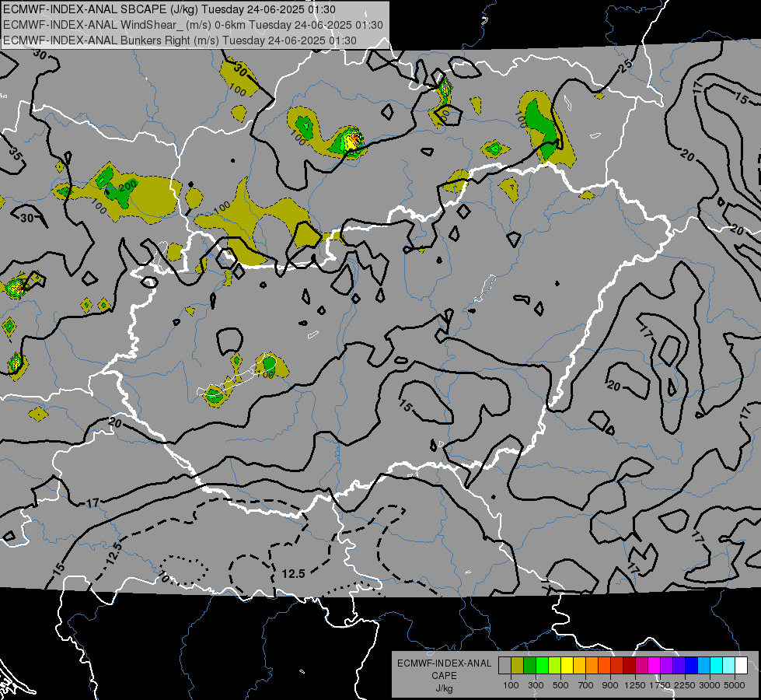Click the amber legend swatch before 700
This screenshot has width=761, height=700.
point(579,665)
